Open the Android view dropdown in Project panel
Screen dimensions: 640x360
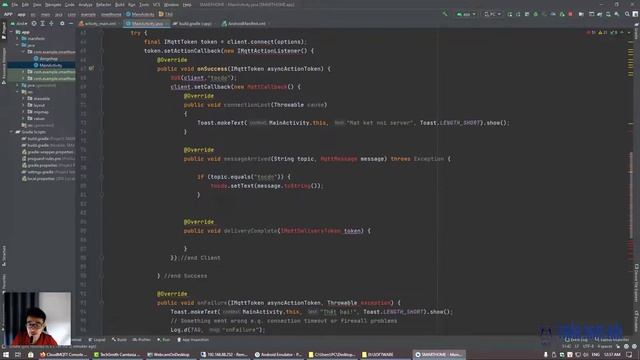point(19,24)
